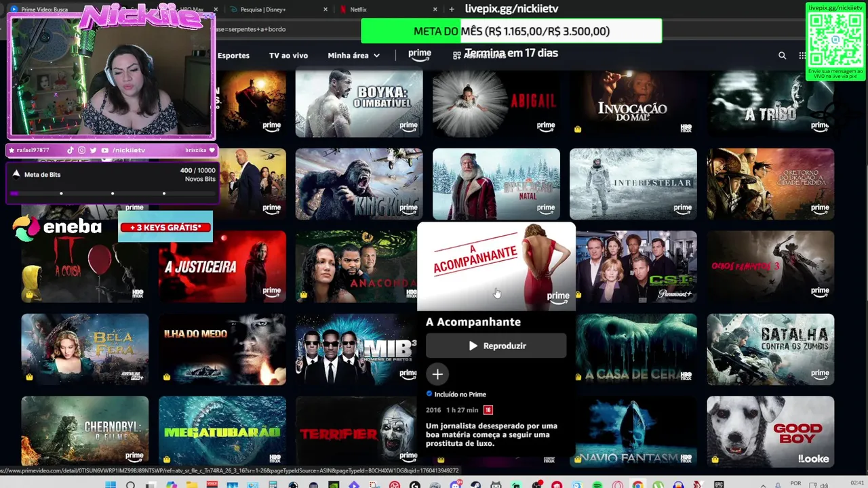This screenshot has height=488, width=868.
Task: Switch to the Pesquisa | Disney+ tab
Action: [263, 9]
